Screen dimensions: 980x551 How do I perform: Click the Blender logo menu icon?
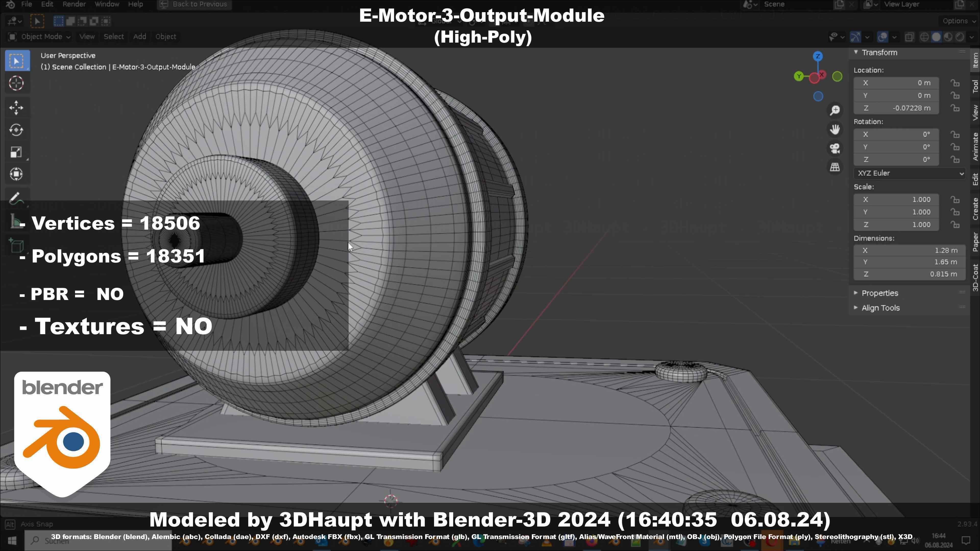pyautogui.click(x=10, y=4)
